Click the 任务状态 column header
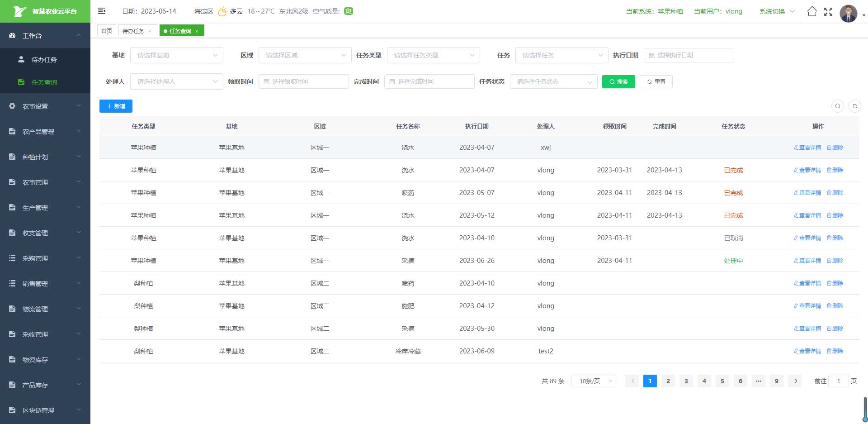Viewport: 868px width, 424px height. [x=733, y=126]
